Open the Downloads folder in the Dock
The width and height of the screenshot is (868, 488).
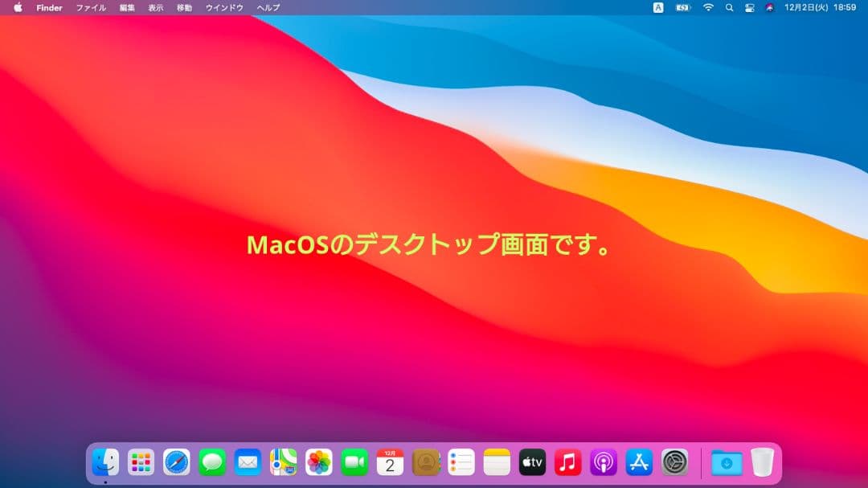(726, 462)
